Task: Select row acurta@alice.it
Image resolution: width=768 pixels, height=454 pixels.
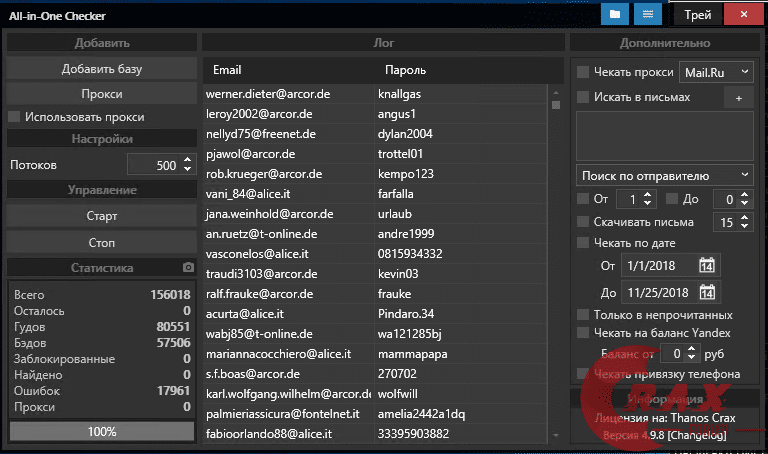Action: tap(375, 314)
